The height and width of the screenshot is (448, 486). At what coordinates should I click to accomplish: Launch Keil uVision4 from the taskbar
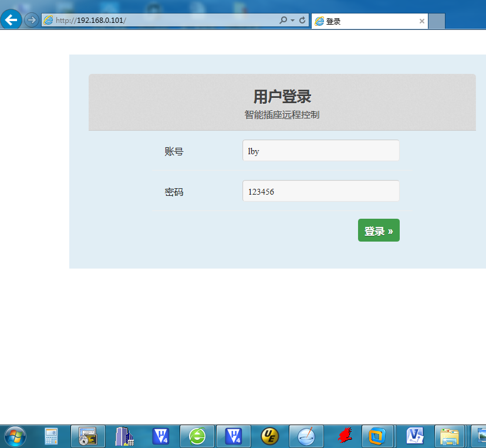(160, 436)
